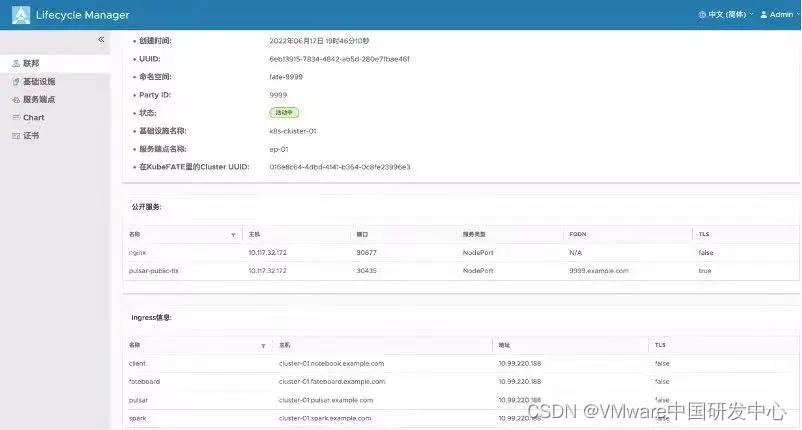Image resolution: width=802 pixels, height=430 pixels.
Task: Click the Admin user avatar icon
Action: (764, 14)
